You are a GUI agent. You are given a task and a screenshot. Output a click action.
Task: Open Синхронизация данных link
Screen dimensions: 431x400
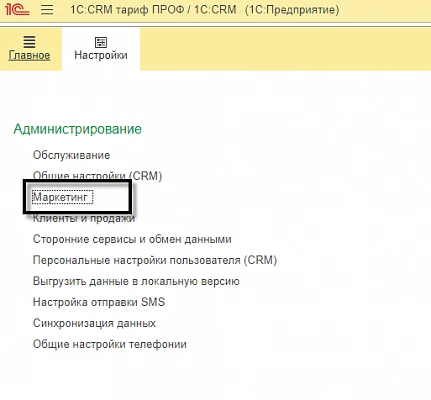click(x=94, y=323)
